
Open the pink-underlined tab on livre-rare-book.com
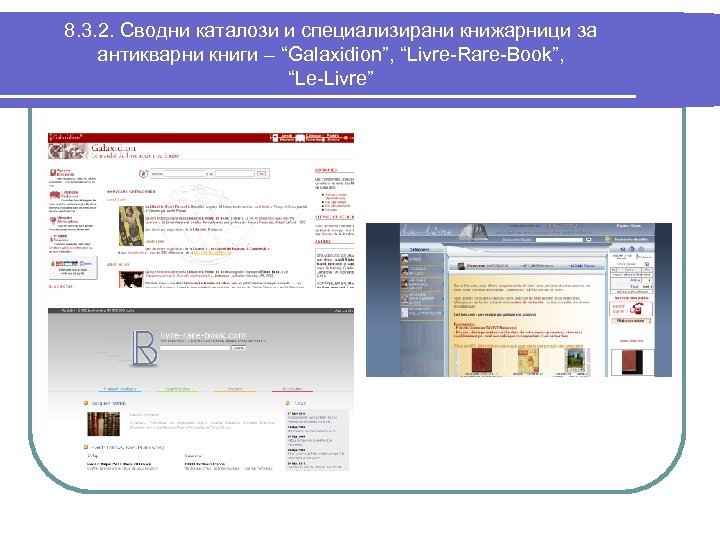[x=292, y=389]
